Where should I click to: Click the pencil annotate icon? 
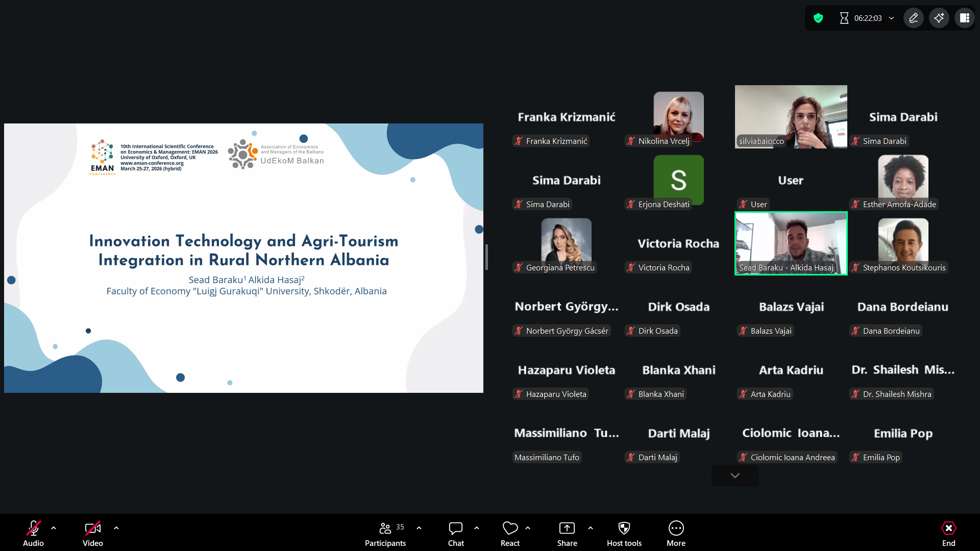[x=914, y=18]
